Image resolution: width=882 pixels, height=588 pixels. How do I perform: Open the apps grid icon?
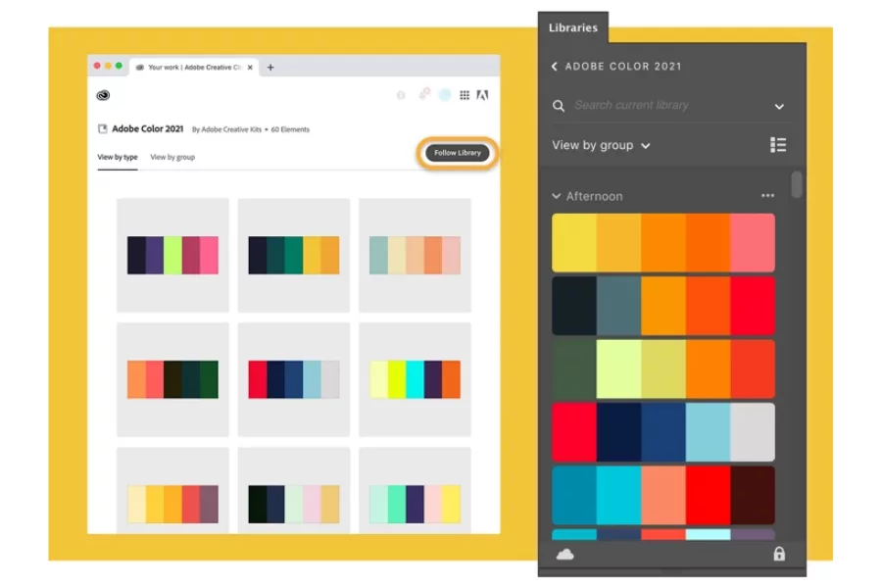465,95
